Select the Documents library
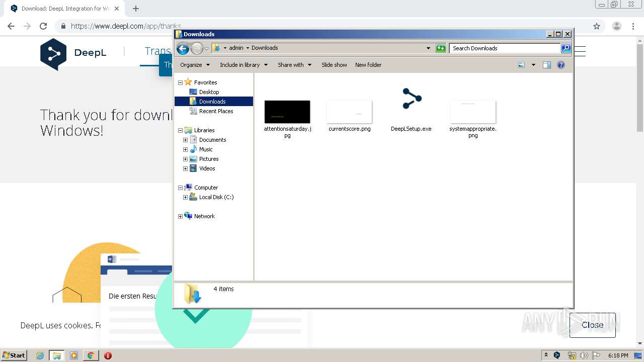This screenshot has width=644, height=362. pos(212,140)
